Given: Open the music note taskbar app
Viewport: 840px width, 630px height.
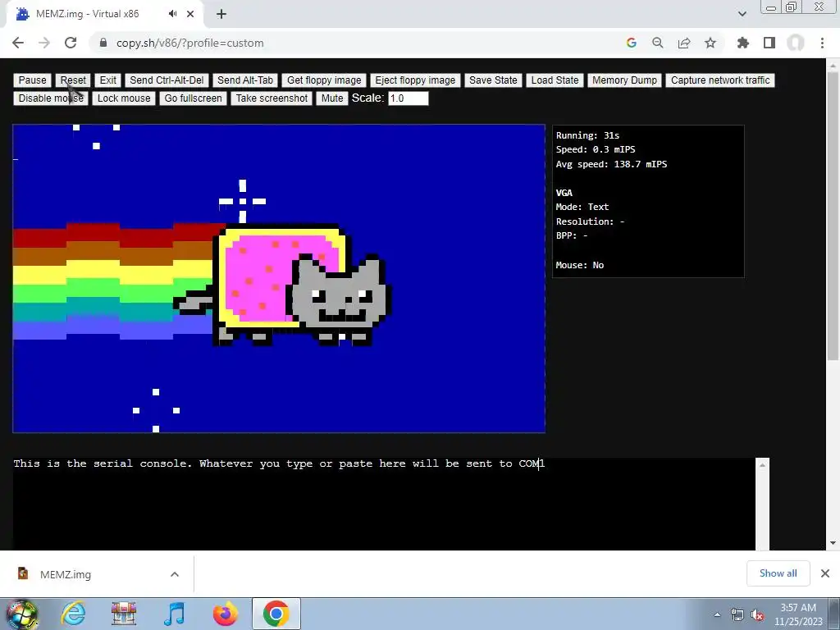Looking at the screenshot, I should click(174, 614).
